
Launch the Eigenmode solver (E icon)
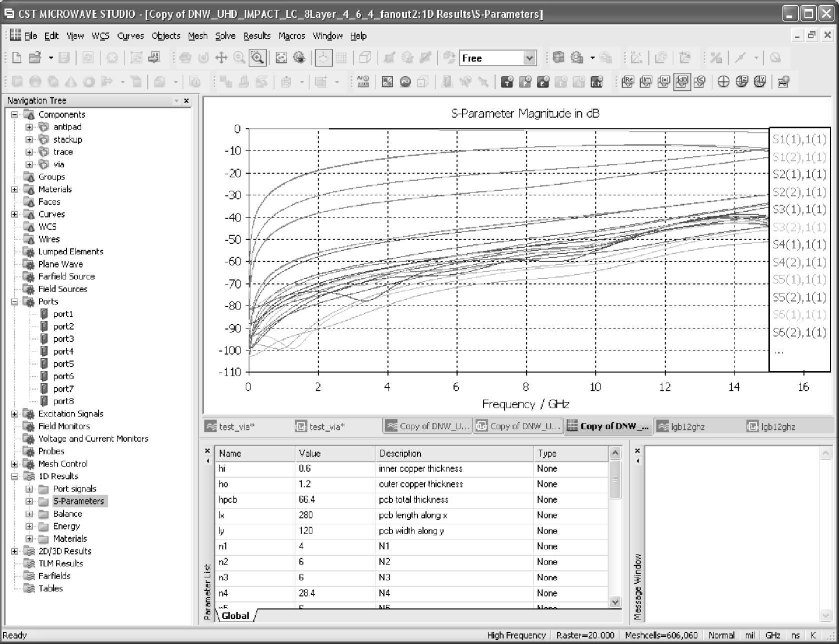pos(543,82)
